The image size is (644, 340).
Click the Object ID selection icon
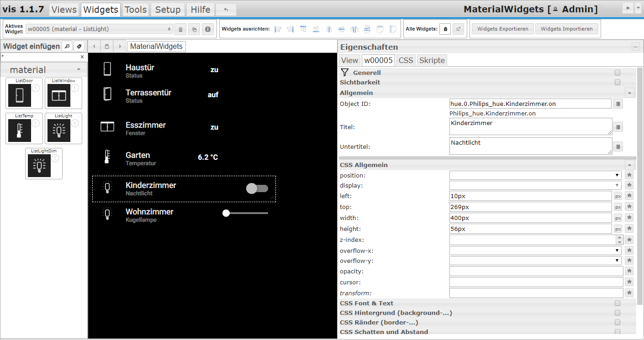click(x=618, y=104)
